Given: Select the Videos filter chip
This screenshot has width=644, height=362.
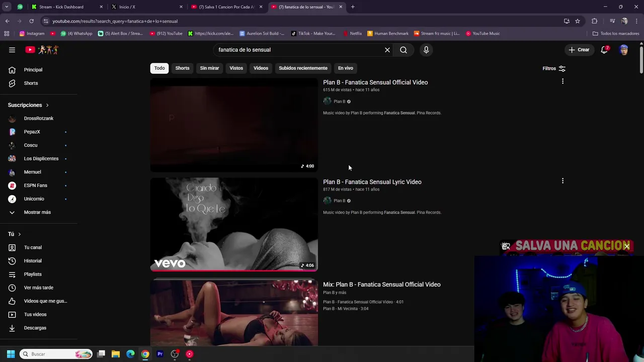Looking at the screenshot, I should point(261,68).
